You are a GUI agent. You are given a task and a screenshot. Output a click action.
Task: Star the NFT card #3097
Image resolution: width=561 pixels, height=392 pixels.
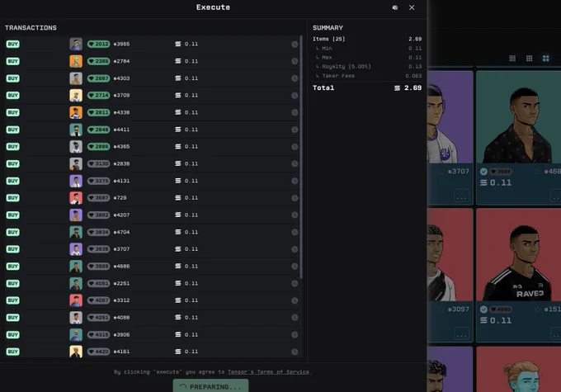pyautogui.click(x=441, y=309)
